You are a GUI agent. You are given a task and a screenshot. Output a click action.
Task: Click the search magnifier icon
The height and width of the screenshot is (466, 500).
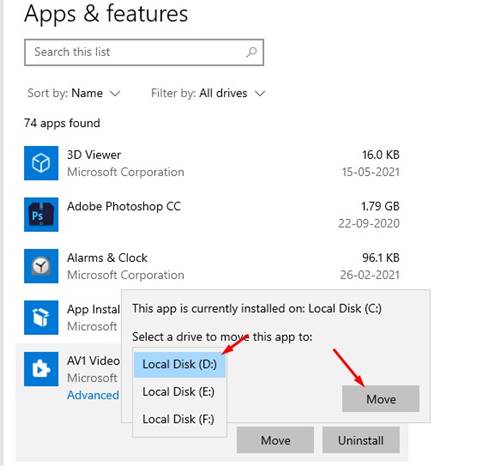pos(252,52)
